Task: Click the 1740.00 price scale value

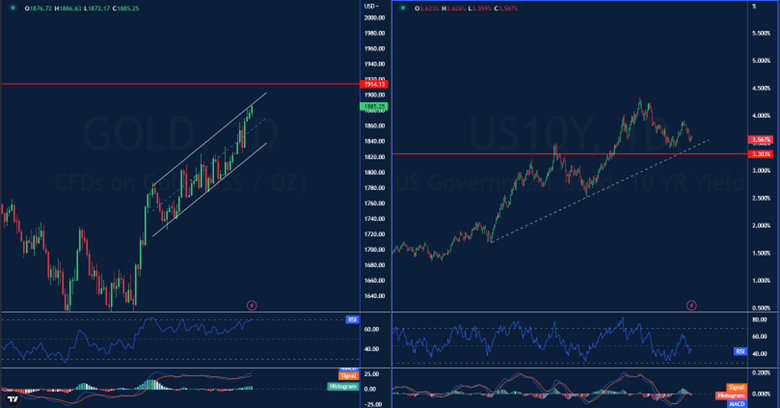Action: tap(375, 219)
